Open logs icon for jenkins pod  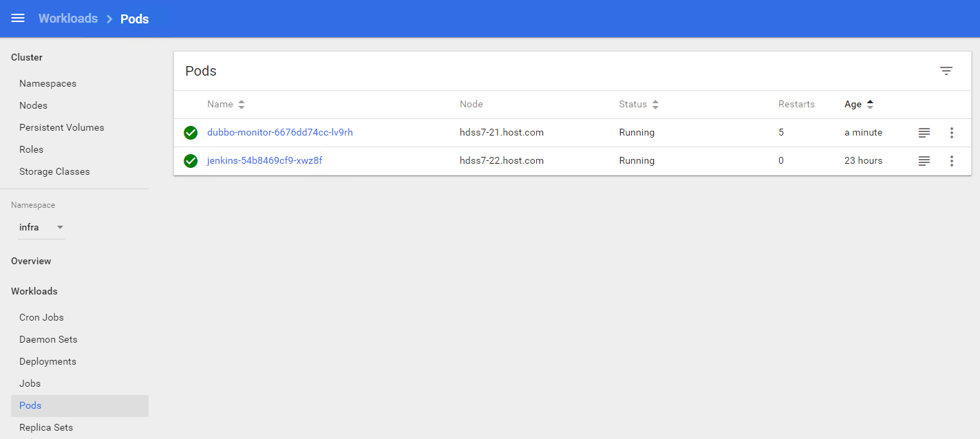pyautogui.click(x=924, y=161)
